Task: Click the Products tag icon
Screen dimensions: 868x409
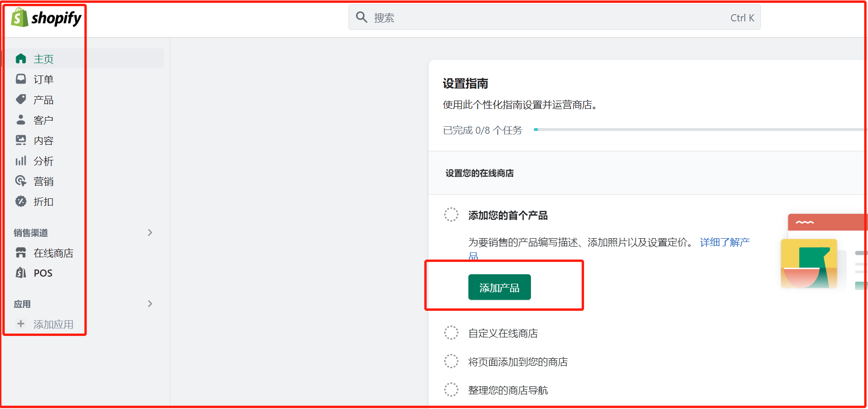Action: click(x=21, y=100)
